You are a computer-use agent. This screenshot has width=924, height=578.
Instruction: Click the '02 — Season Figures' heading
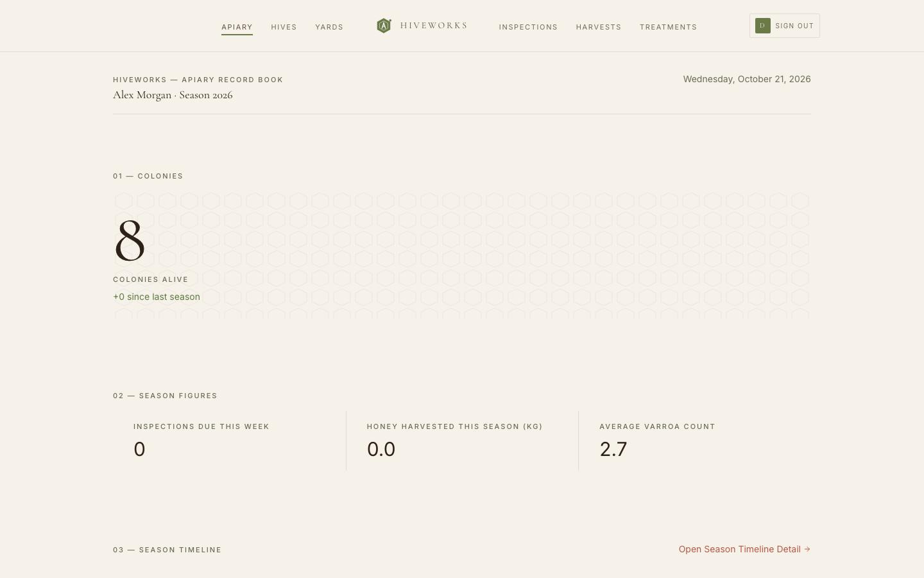[165, 396]
